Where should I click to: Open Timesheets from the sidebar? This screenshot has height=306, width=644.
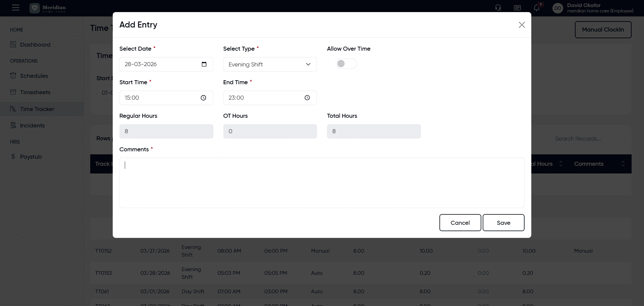(35, 92)
